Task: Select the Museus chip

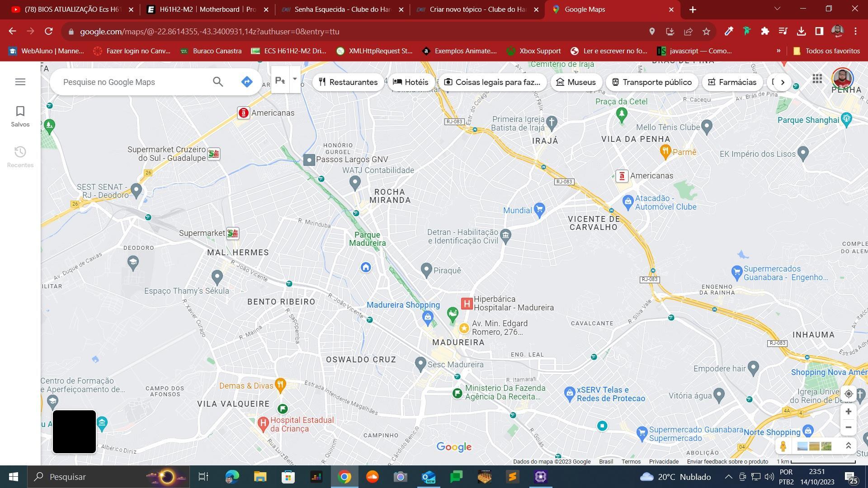Action: [x=576, y=82]
